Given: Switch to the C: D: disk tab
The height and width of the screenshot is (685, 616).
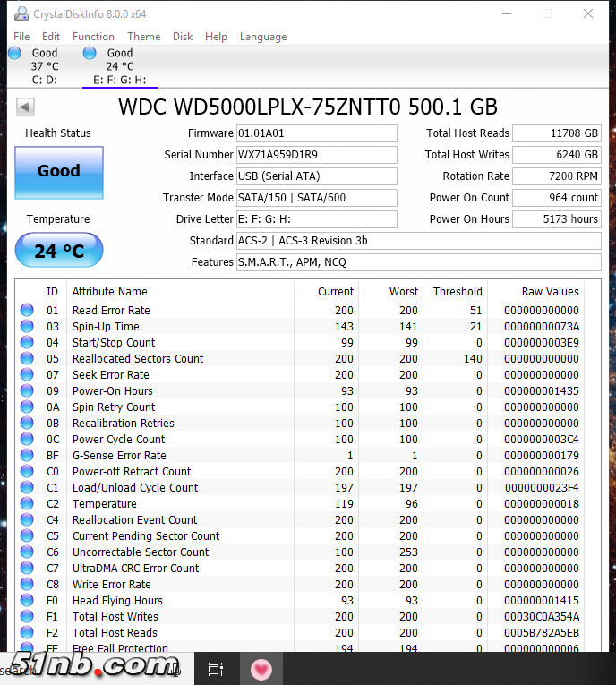Looking at the screenshot, I should [x=44, y=67].
